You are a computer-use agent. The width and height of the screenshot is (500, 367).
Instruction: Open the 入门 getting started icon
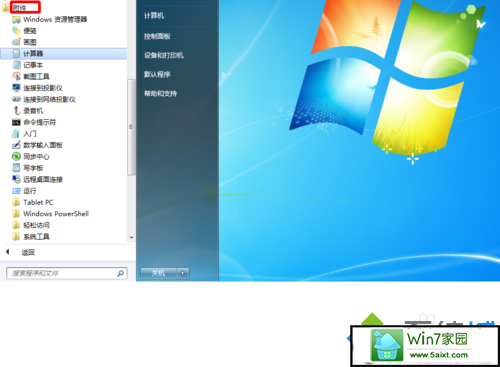click(x=16, y=134)
